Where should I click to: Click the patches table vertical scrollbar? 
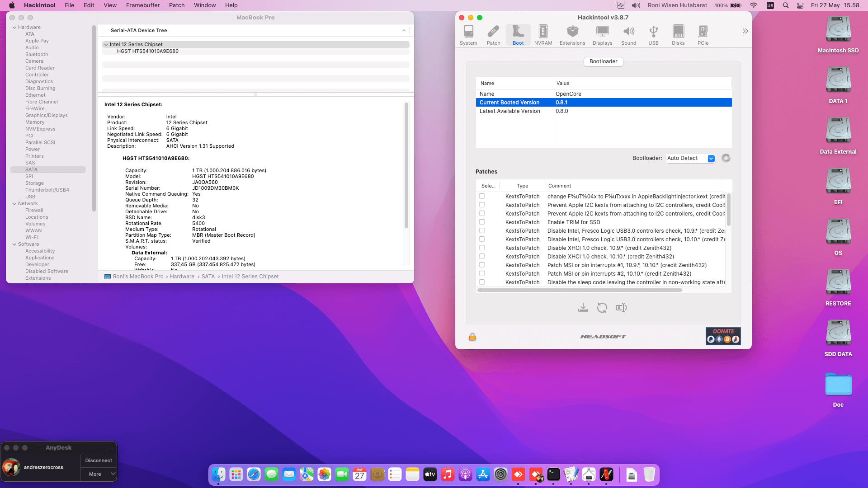tap(728, 210)
